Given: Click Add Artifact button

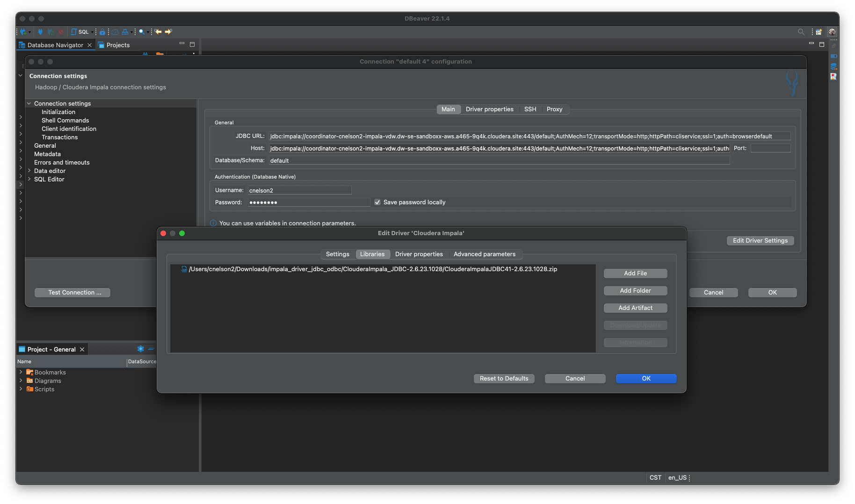Looking at the screenshot, I should pos(636,308).
